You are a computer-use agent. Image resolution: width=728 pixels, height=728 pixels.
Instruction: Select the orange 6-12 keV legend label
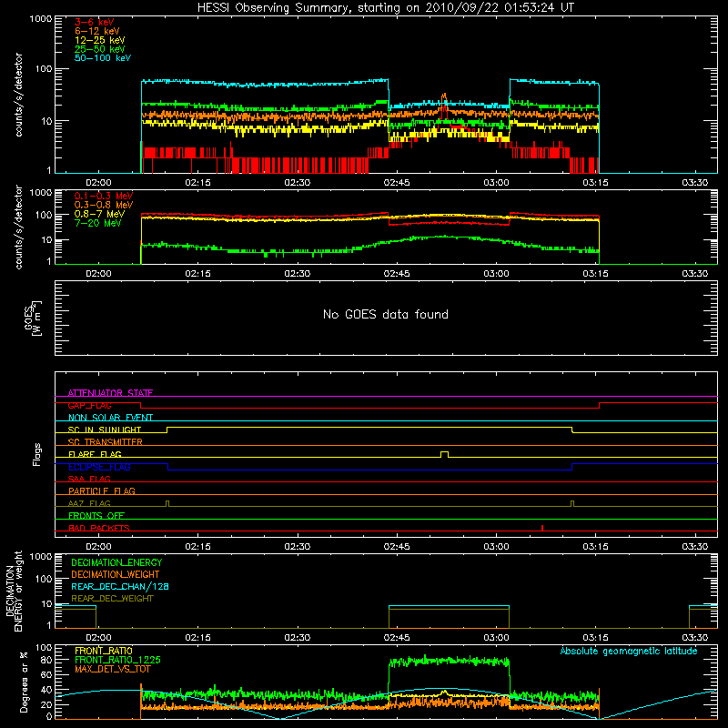point(96,31)
